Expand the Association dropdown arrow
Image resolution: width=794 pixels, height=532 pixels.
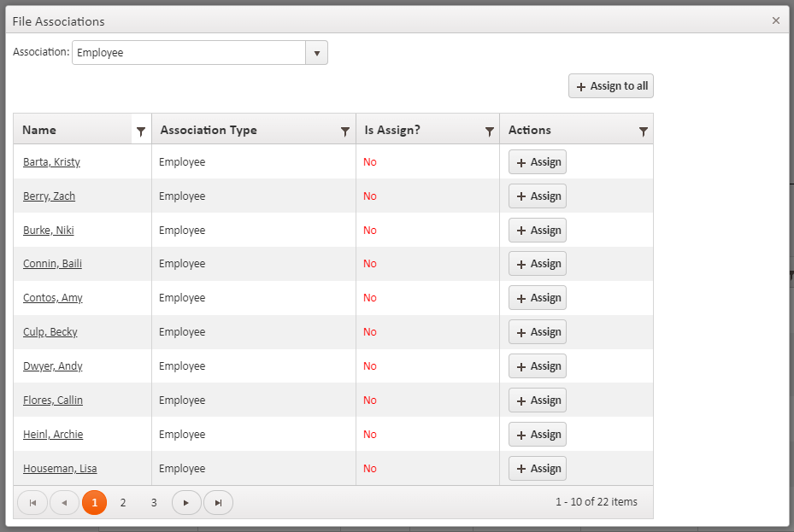(x=316, y=53)
